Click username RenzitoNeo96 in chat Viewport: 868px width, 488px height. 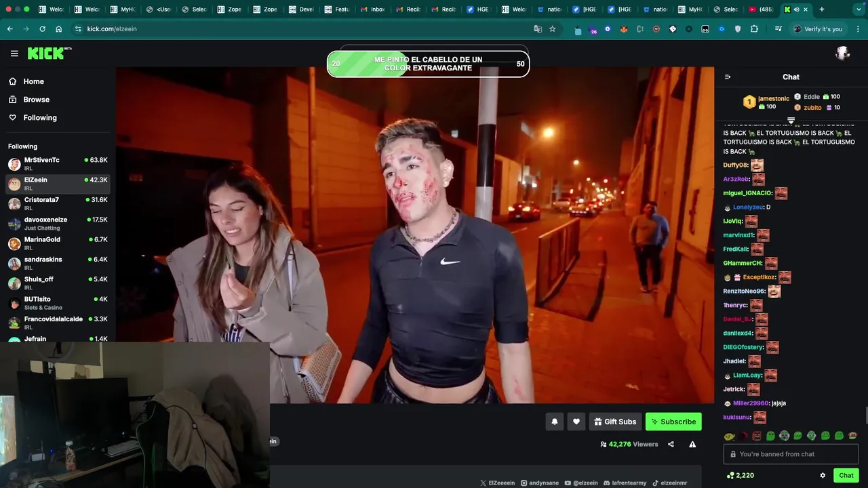(744, 291)
